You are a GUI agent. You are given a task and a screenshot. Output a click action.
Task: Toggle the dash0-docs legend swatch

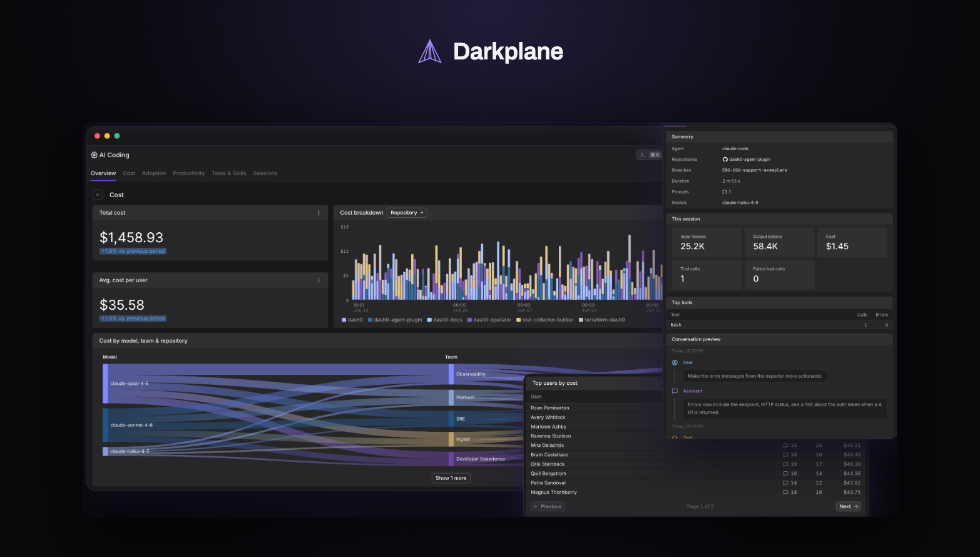pos(429,320)
